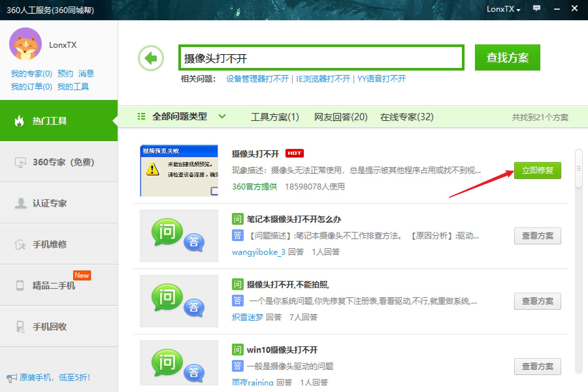Switch to 工具方案(1) tab

click(275, 117)
